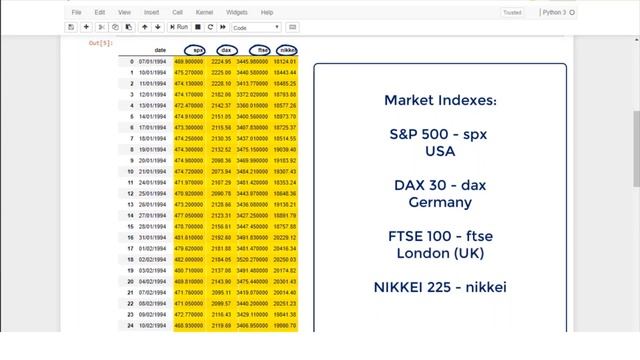Click the 'NIKKEI 225 - nikkei' line

coord(440,287)
